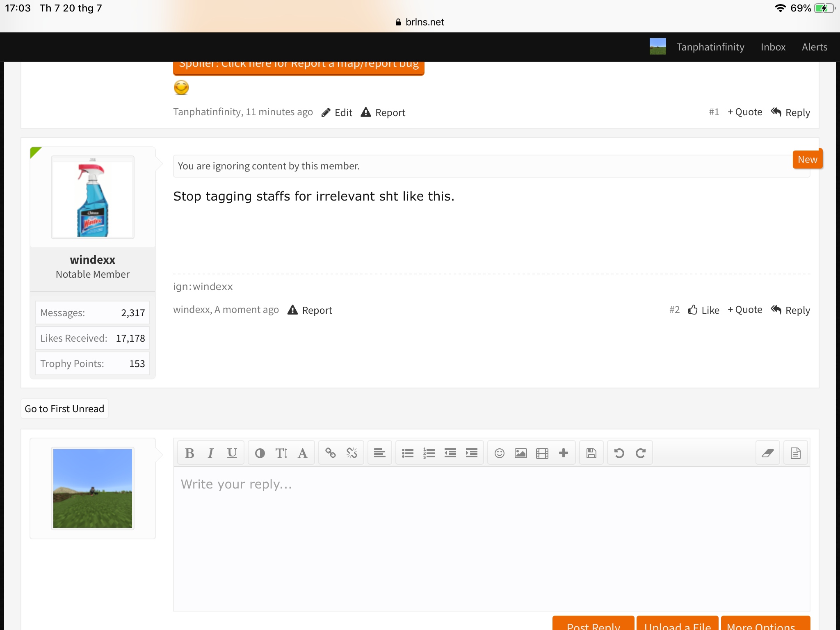The width and height of the screenshot is (840, 630).
Task: Open the text alignment options
Action: tap(379, 453)
